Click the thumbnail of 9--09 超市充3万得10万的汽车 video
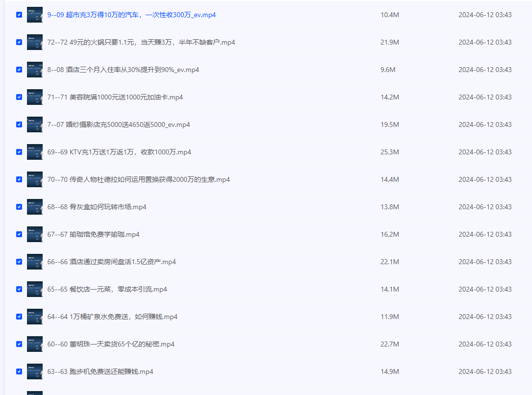Screen dimensions: 532x395 click(x=35, y=15)
